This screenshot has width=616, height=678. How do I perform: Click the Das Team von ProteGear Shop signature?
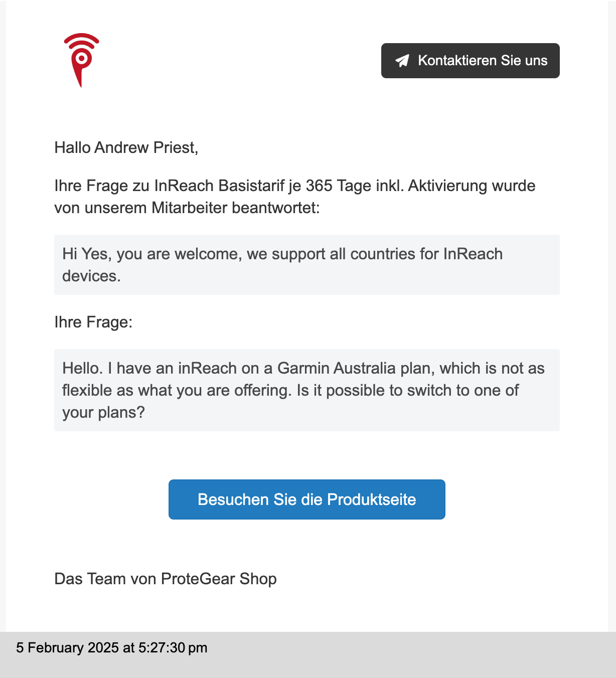click(166, 579)
